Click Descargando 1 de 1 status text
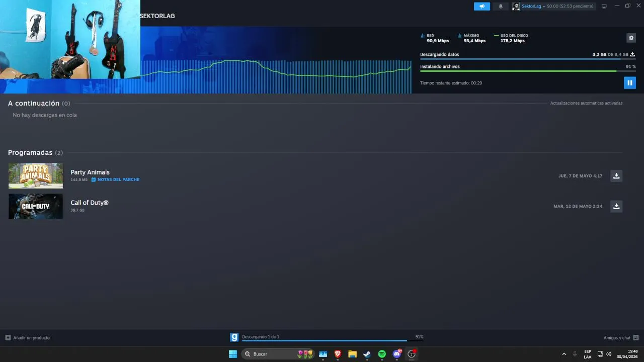Screen dimensions: 644x362 [x=261, y=336]
